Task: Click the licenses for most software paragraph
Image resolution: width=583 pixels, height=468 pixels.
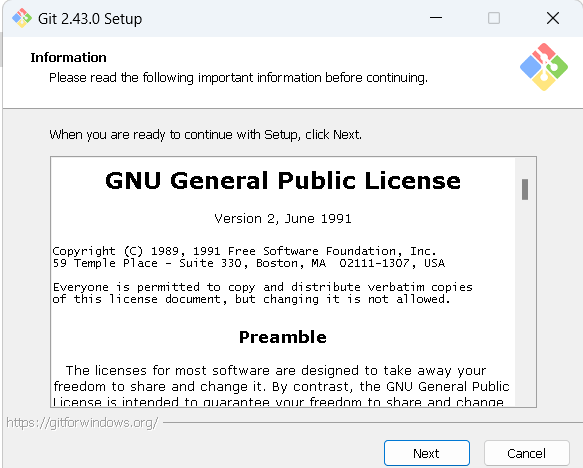Action: [281, 386]
